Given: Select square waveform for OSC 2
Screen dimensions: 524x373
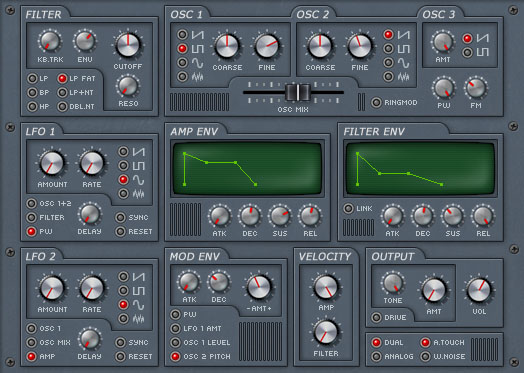Looking at the screenshot, I should (x=388, y=48).
